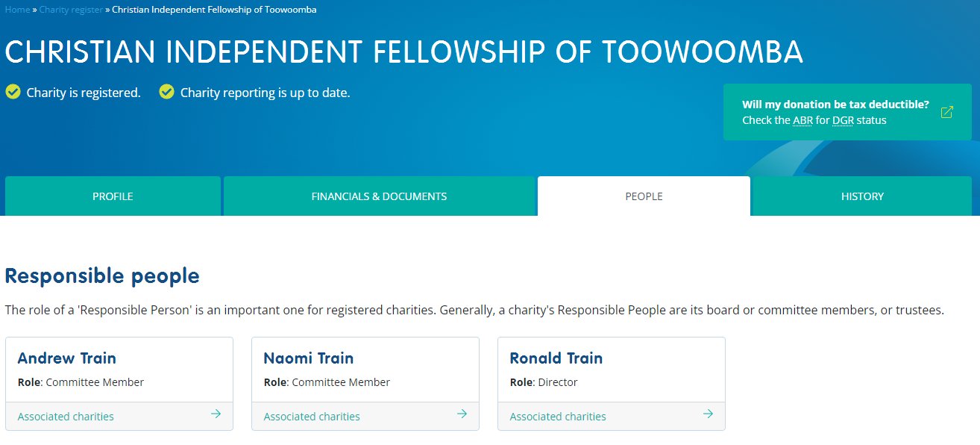Click the DGR abbreviation in donation box
The width and height of the screenshot is (980, 445).
click(843, 120)
